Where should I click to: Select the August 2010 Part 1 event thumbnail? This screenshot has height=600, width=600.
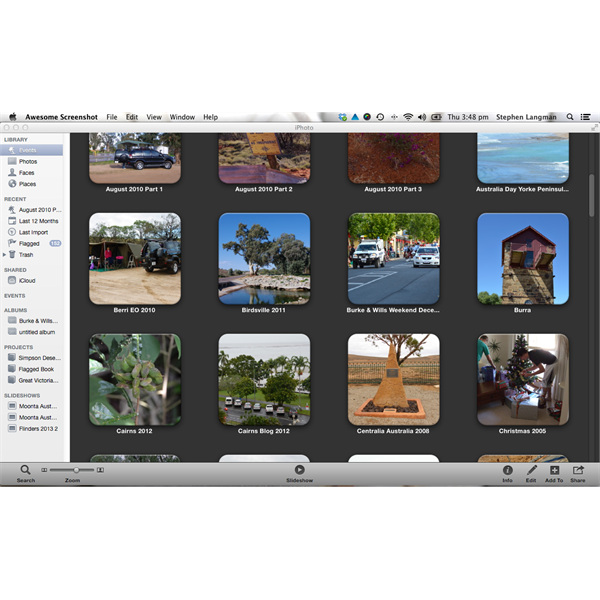(135, 158)
